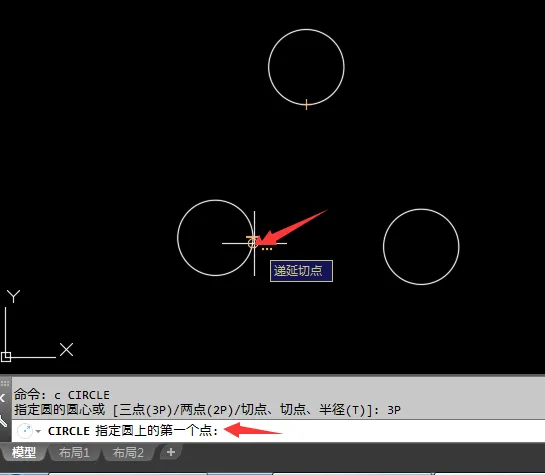Image resolution: width=545 pixels, height=475 pixels.
Task: Click the CIRCLE first point input field
Action: [x=278, y=431]
